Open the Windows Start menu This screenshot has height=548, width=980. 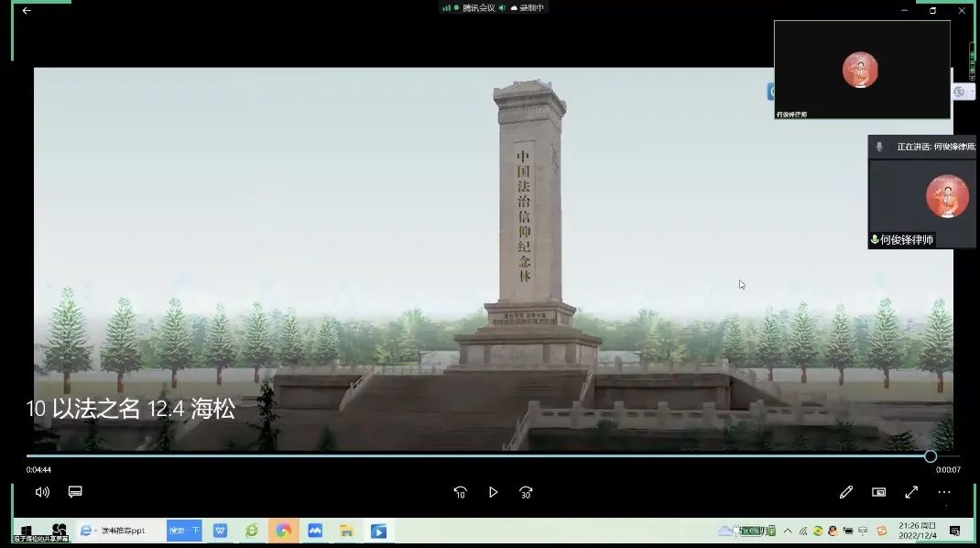pos(27,531)
